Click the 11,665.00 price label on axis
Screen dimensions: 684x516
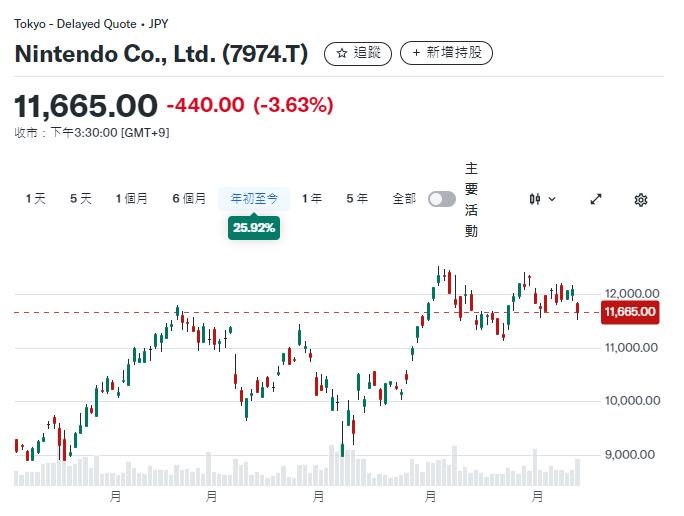(629, 313)
